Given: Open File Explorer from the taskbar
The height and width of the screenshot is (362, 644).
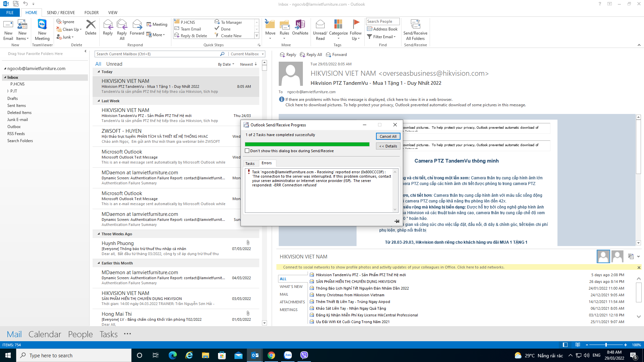Looking at the screenshot, I should (x=206, y=355).
